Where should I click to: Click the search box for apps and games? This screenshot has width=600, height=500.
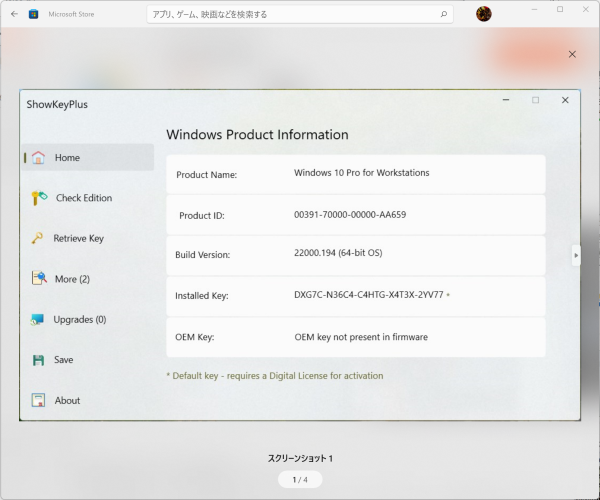pos(300,14)
